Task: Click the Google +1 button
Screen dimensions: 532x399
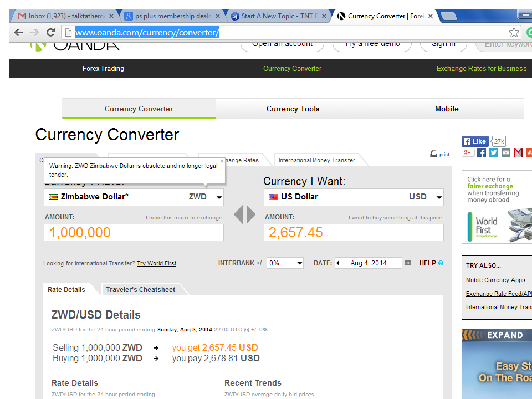Action: 468,152
